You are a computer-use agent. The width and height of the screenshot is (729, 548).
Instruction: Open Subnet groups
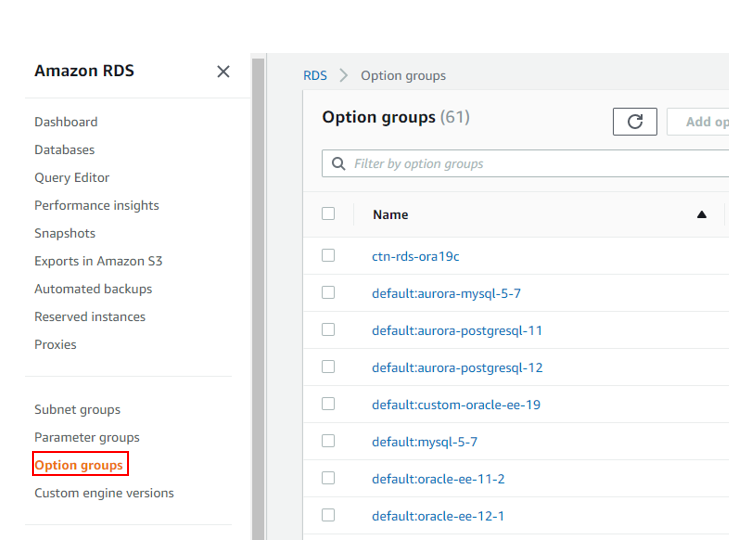point(78,409)
